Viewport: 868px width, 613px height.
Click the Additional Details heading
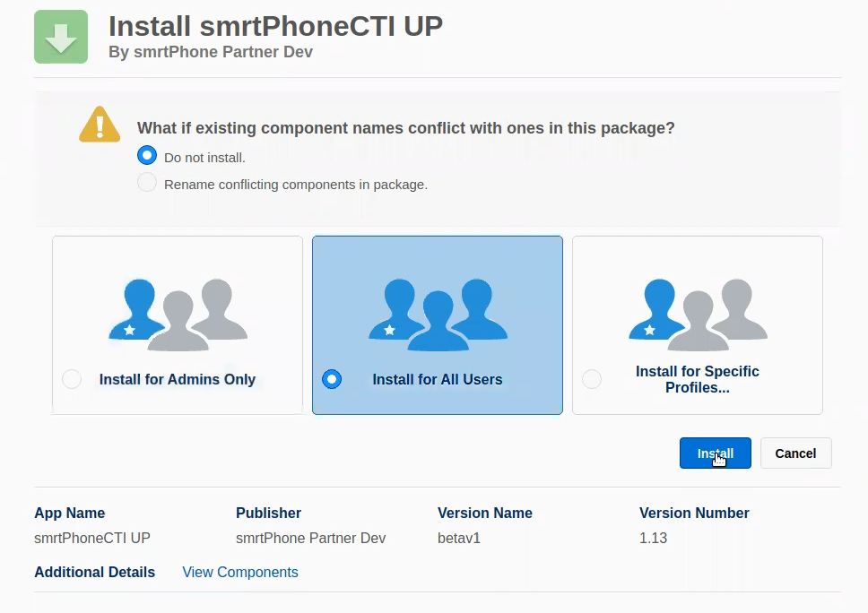(94, 572)
